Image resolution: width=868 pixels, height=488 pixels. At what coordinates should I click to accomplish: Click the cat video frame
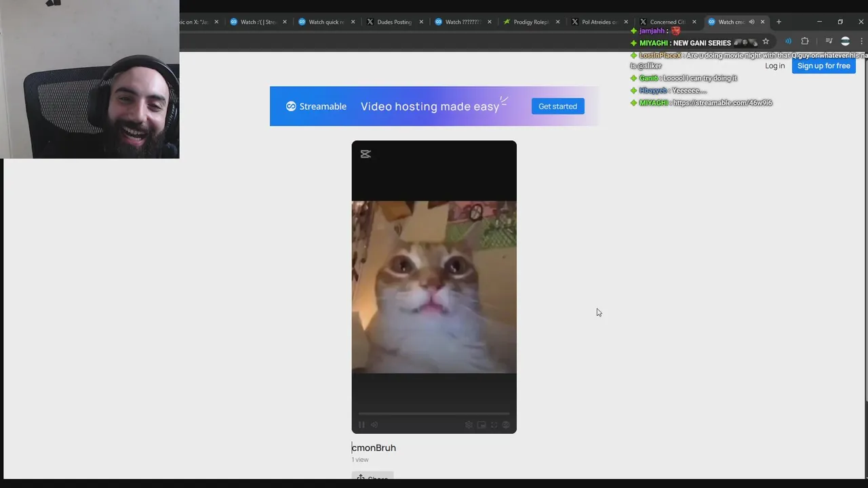(x=434, y=287)
